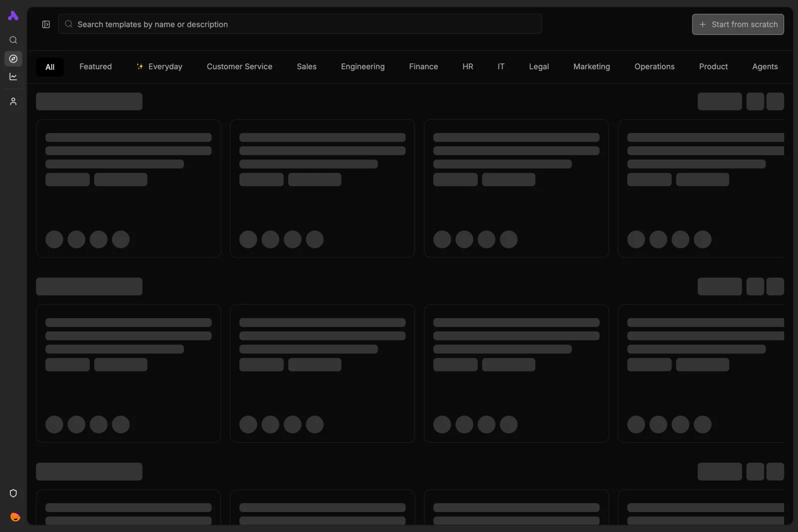Open search from the sidebar magnifier icon
The width and height of the screenshot is (798, 532).
click(x=13, y=40)
